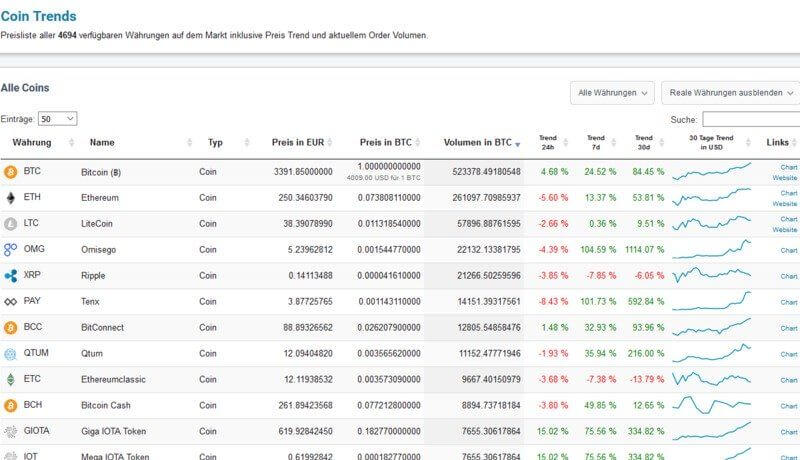
Task: Click the Währung column header
Action: (32, 143)
